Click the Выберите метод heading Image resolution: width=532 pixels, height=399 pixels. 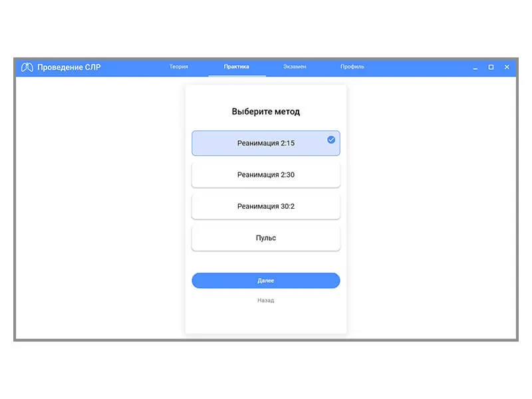pyautogui.click(x=265, y=112)
